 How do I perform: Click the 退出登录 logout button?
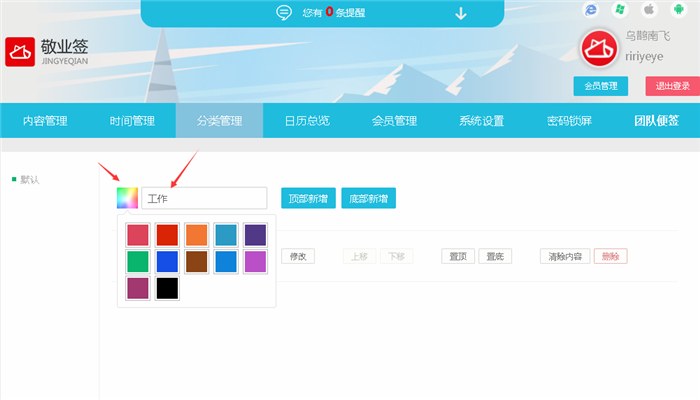pos(672,86)
